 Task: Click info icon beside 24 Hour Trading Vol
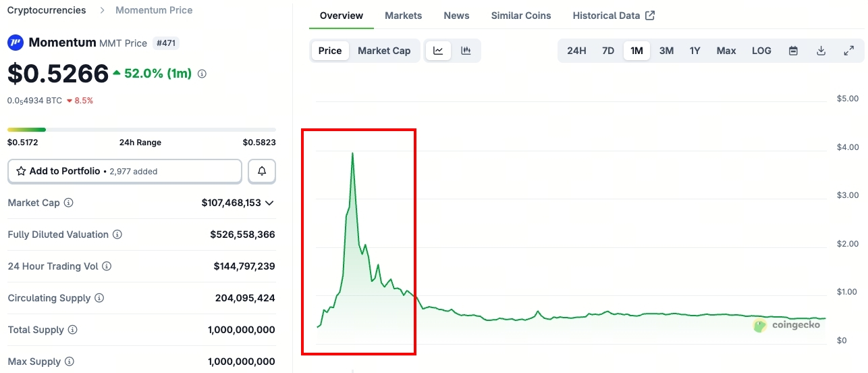tap(107, 266)
